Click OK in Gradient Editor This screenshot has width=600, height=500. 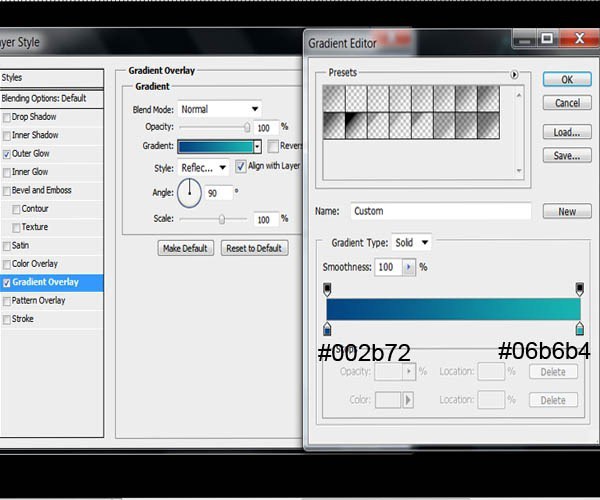pos(566,79)
